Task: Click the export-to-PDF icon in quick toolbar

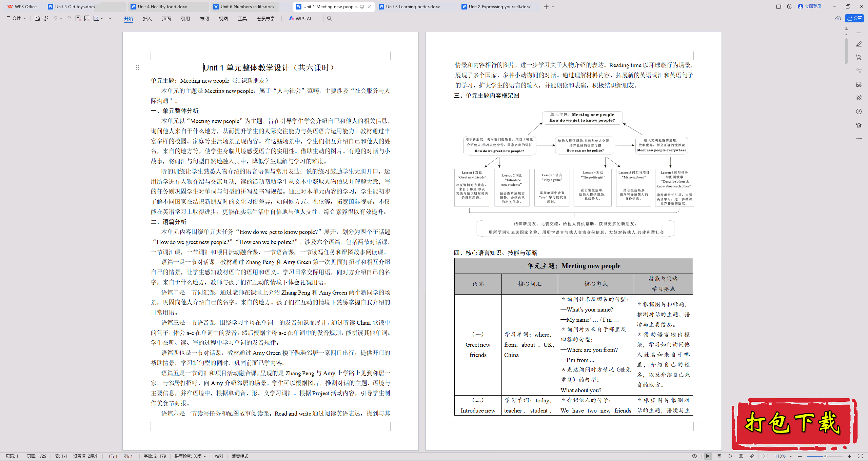Action: (x=78, y=19)
